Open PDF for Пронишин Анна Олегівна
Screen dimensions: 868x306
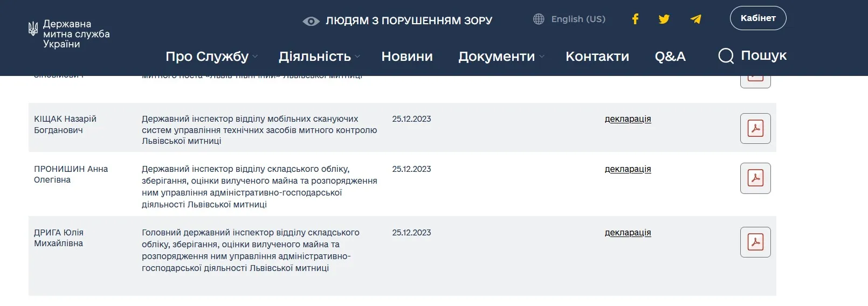coord(755,178)
